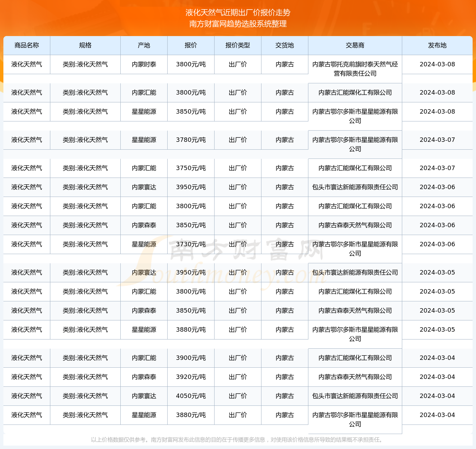Image resolution: width=476 pixels, height=449 pixels.
Task: Click 内蒙森泰 in the 2024-03-05 row
Action: pyautogui.click(x=144, y=311)
